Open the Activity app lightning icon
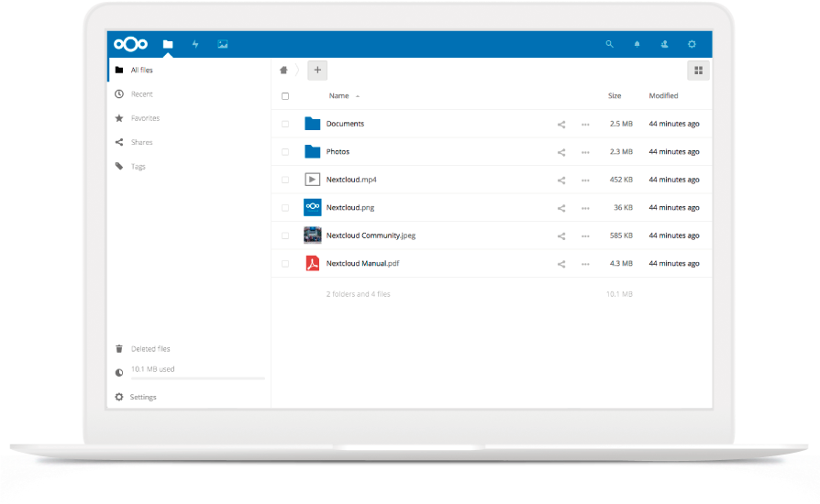The width and height of the screenshot is (820, 504). pyautogui.click(x=195, y=44)
